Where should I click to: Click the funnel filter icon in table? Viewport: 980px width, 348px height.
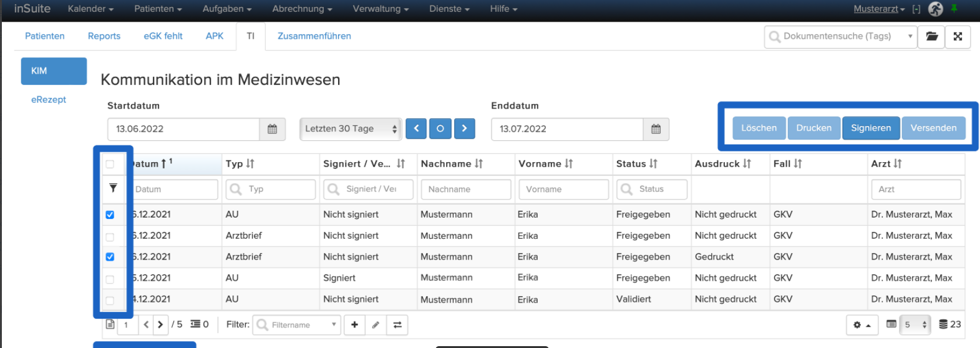113,188
